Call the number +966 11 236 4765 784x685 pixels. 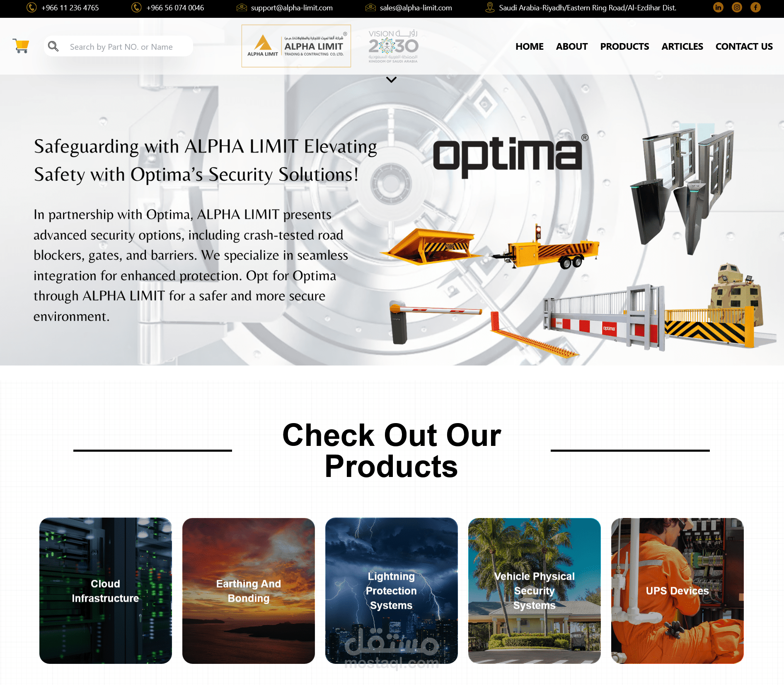coord(70,7)
